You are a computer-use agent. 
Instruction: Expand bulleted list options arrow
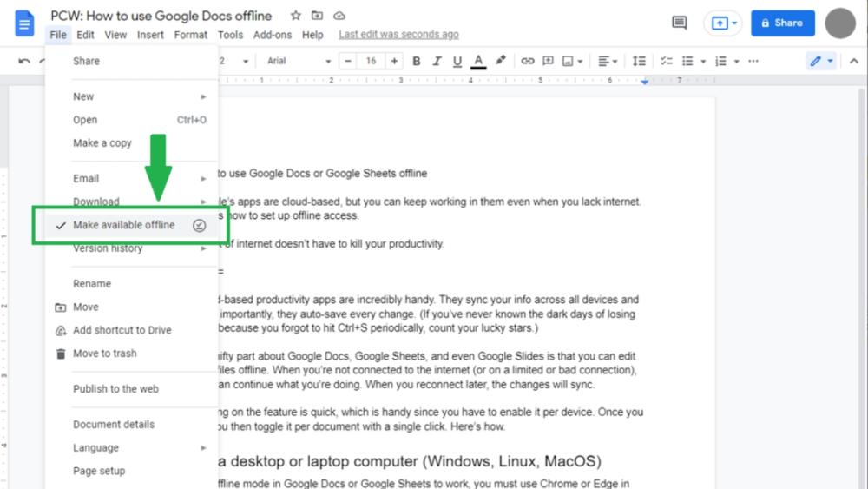703,62
